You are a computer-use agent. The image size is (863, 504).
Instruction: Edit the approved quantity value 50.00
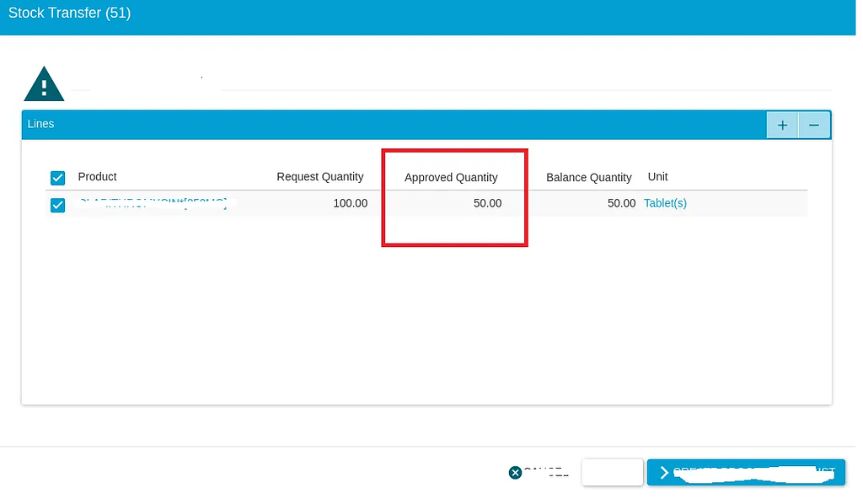point(487,203)
